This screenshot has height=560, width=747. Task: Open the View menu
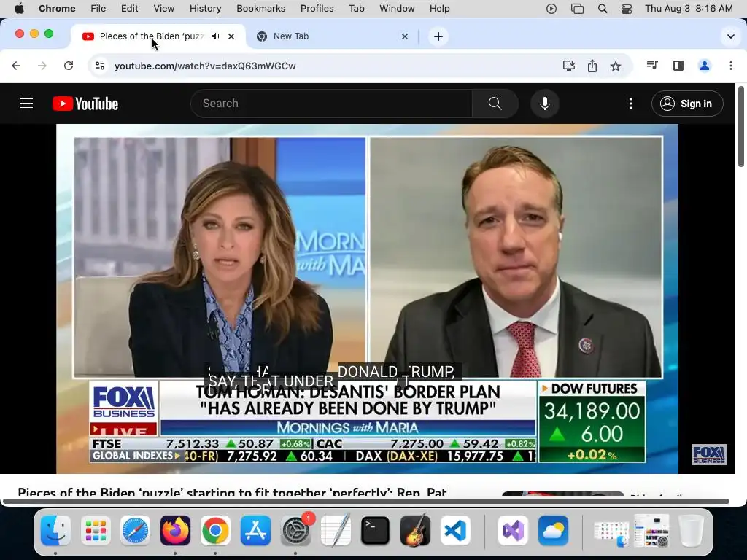pyautogui.click(x=164, y=8)
